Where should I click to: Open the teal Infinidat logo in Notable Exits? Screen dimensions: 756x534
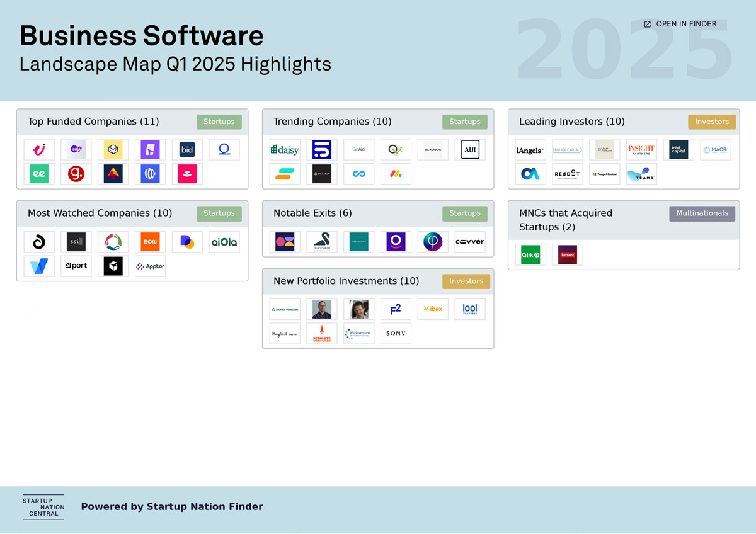point(359,241)
